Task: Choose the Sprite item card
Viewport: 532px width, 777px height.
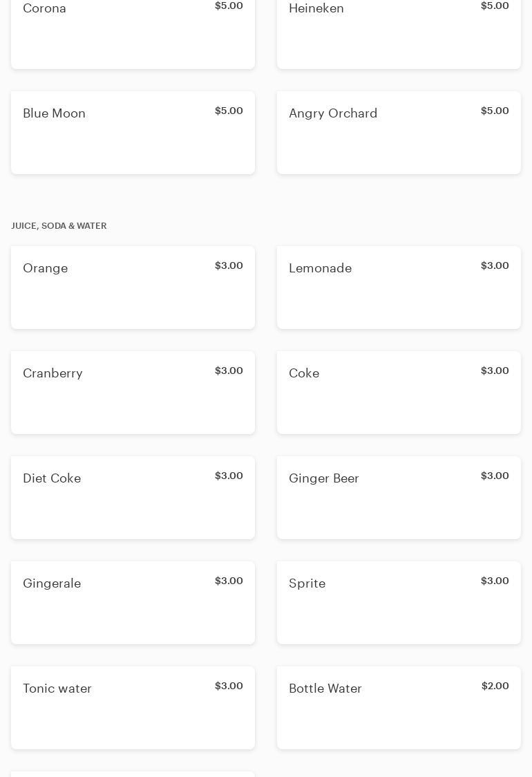Action: (399, 603)
